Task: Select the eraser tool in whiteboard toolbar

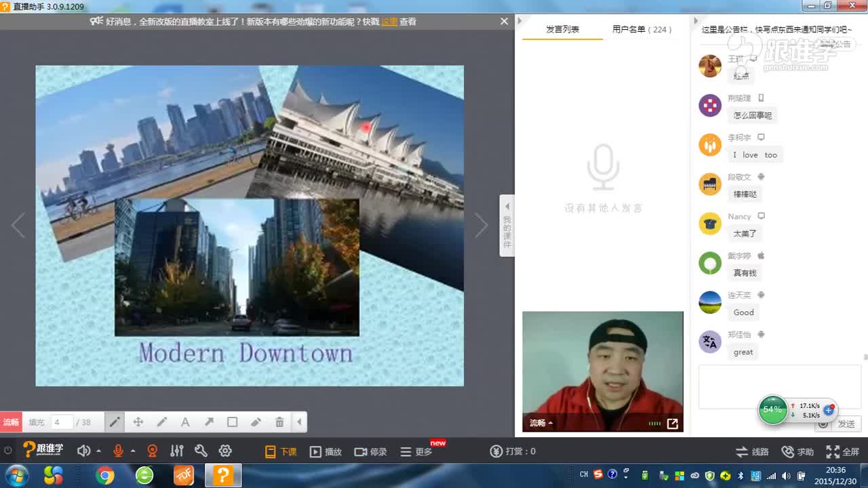Action: click(256, 422)
